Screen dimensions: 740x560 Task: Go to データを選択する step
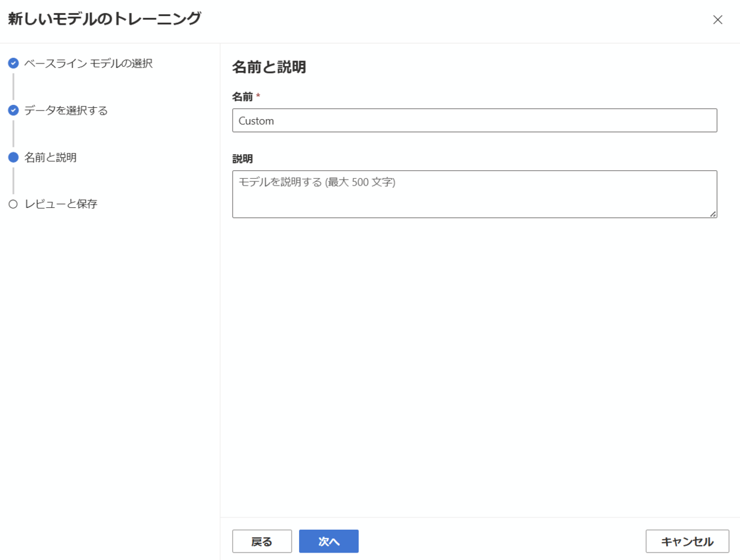tap(66, 110)
